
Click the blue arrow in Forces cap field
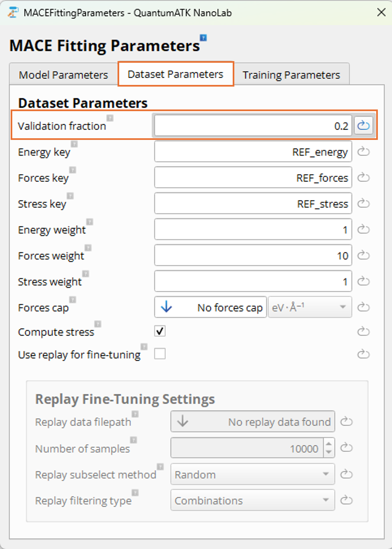[166, 307]
